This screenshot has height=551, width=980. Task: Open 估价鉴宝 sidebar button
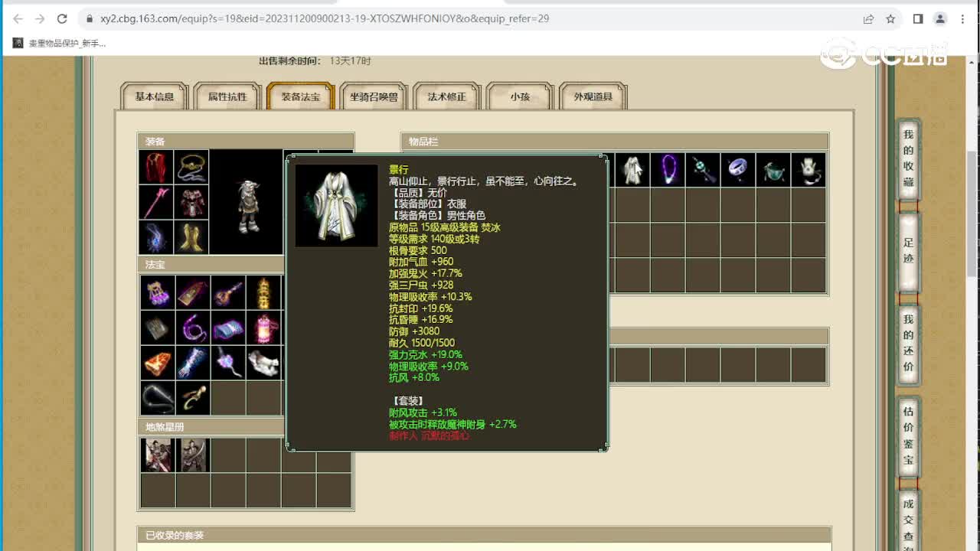(x=908, y=435)
